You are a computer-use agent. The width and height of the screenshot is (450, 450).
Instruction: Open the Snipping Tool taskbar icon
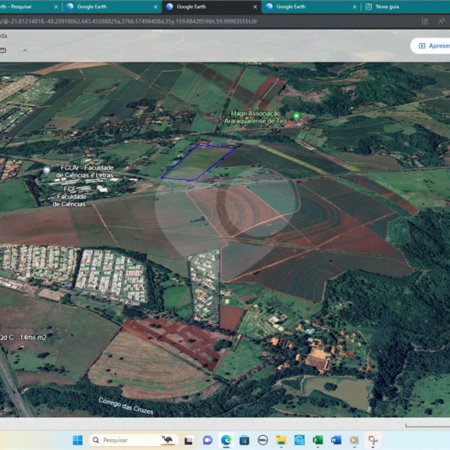point(372,440)
